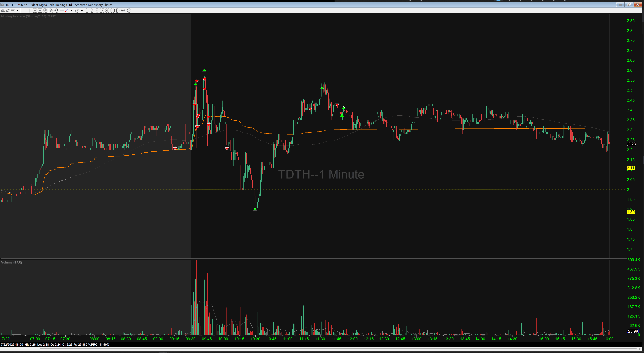
Task: Click the indicators line-study icon
Action: (x=8, y=11)
